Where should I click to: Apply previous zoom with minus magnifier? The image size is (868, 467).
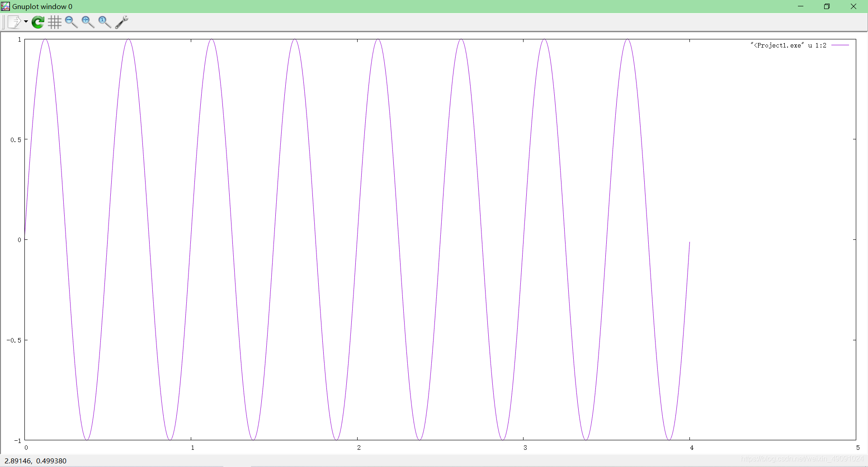pyautogui.click(x=71, y=22)
